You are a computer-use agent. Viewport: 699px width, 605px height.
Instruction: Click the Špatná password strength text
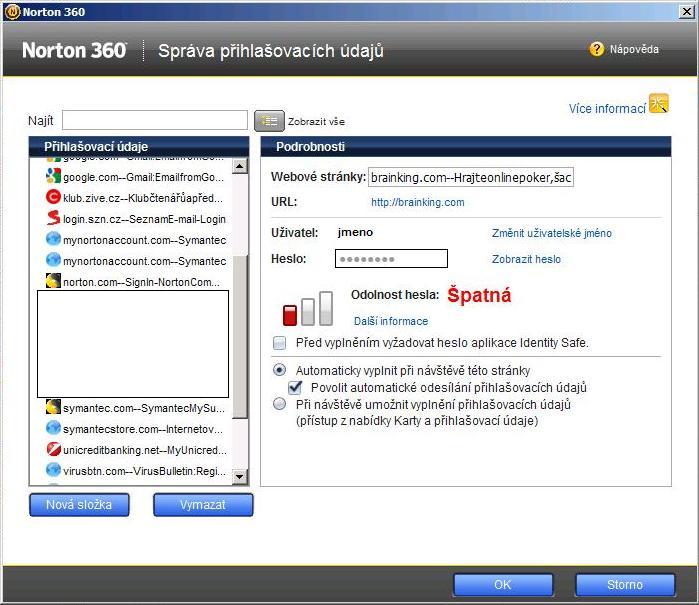tap(479, 295)
